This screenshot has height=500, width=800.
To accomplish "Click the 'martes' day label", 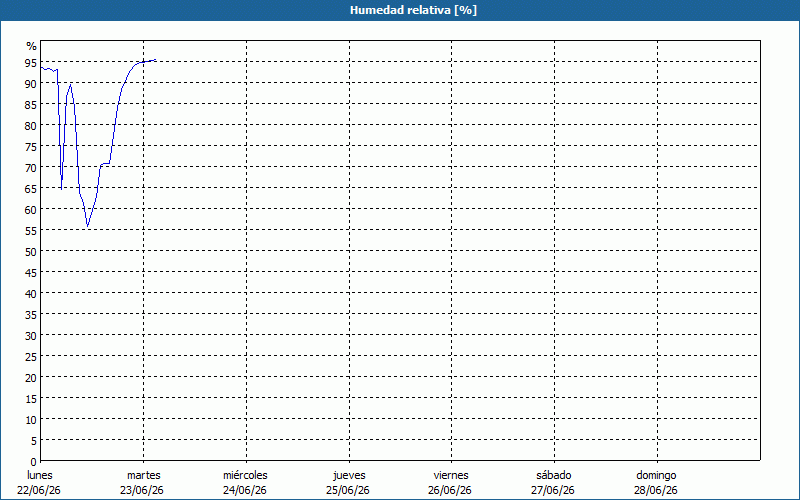I will point(144,475).
